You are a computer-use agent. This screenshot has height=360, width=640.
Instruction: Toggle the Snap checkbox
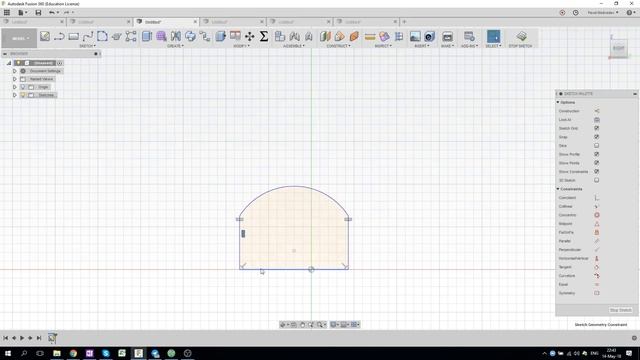click(x=596, y=137)
